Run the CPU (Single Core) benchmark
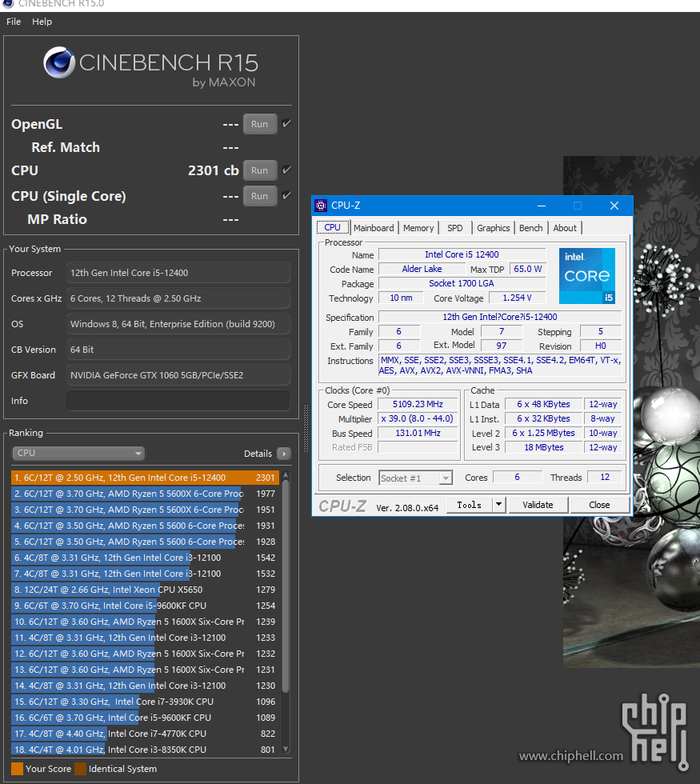 259,196
